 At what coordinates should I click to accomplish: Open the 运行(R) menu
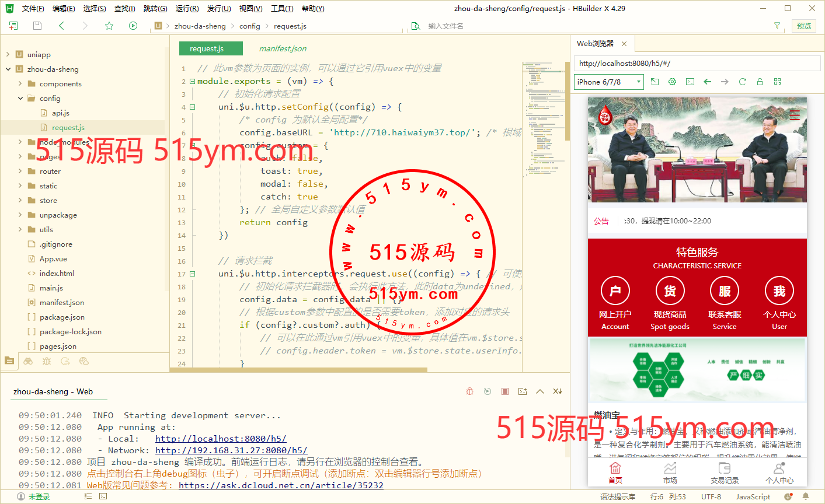coord(187,8)
